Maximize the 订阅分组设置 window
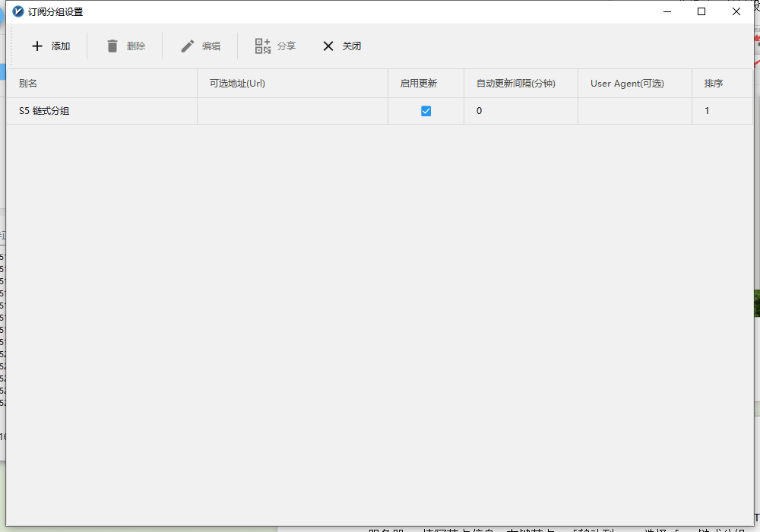 click(x=701, y=11)
